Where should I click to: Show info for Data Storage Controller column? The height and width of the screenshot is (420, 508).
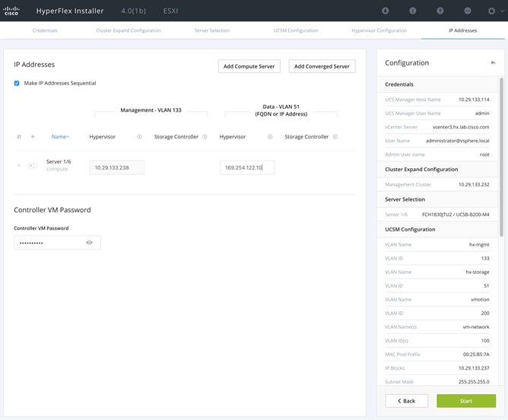coord(335,137)
